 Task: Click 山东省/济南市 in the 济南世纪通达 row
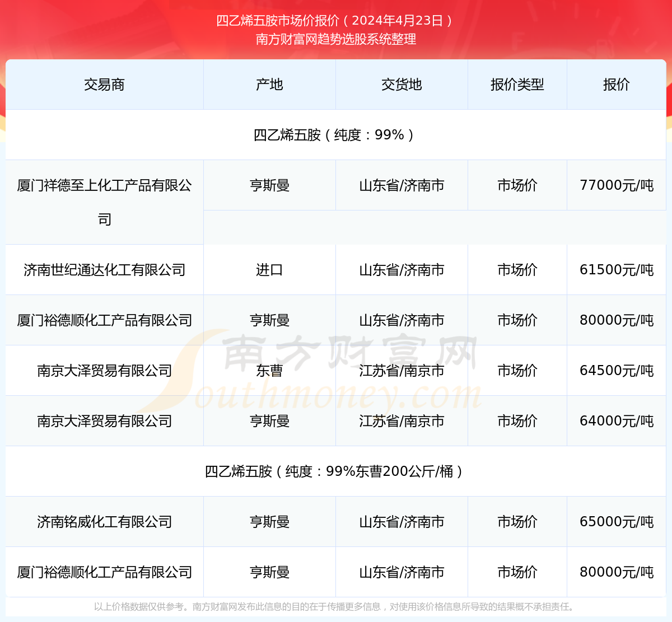pos(402,270)
